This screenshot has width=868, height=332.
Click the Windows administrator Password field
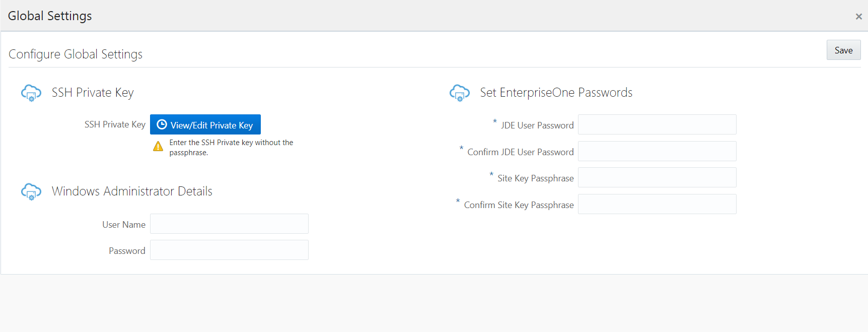pos(229,250)
